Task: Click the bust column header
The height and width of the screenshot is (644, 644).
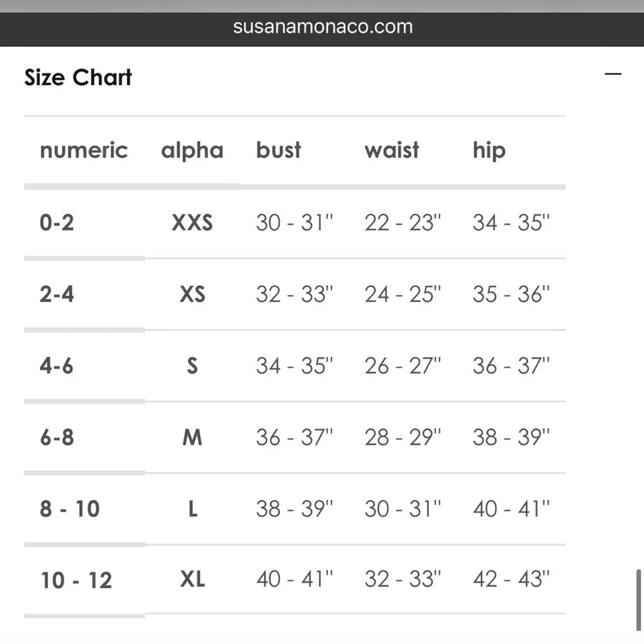Action: (278, 151)
